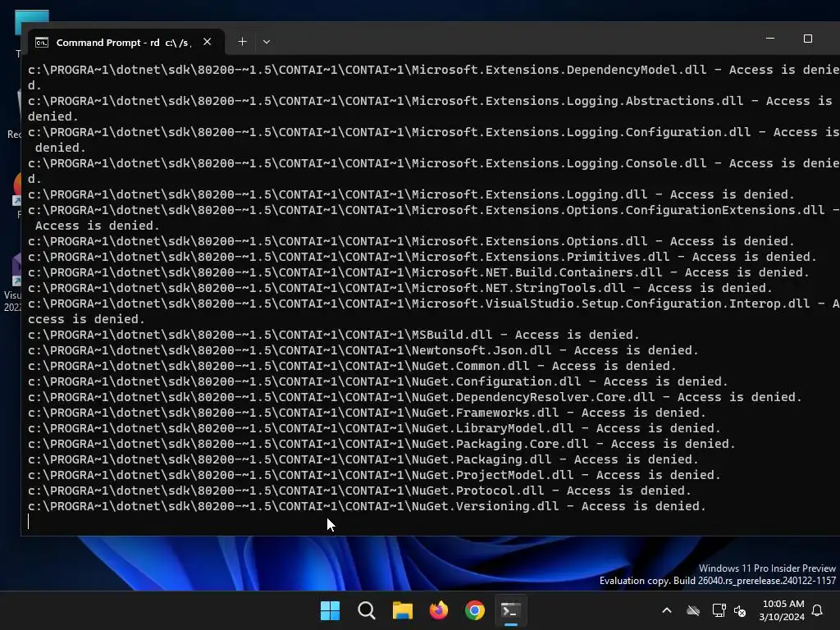Screen dimensions: 840x630
Task: Click the Options.ConfigurationExtensions.dll line
Action: coord(434,217)
